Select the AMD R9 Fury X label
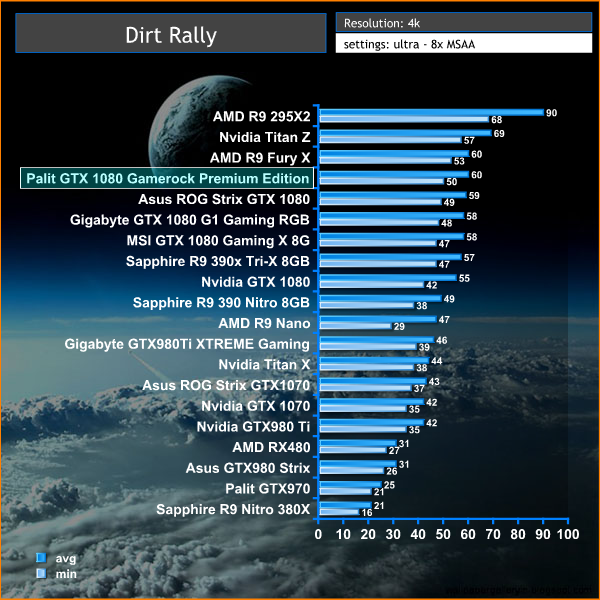This screenshot has width=600, height=600. coord(260,158)
